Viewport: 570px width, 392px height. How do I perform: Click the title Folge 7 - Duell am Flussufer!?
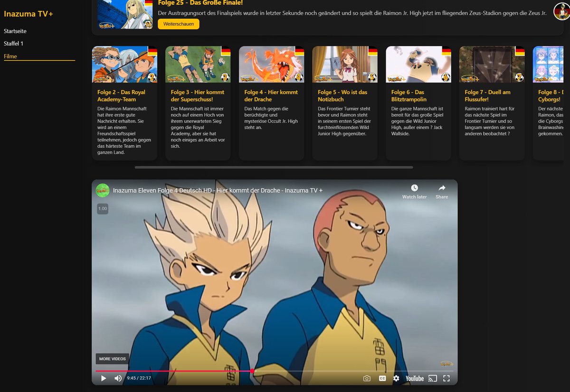click(489, 95)
